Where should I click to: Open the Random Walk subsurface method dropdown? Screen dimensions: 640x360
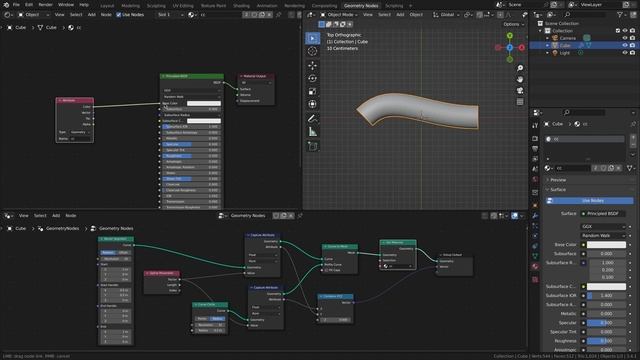(603, 236)
